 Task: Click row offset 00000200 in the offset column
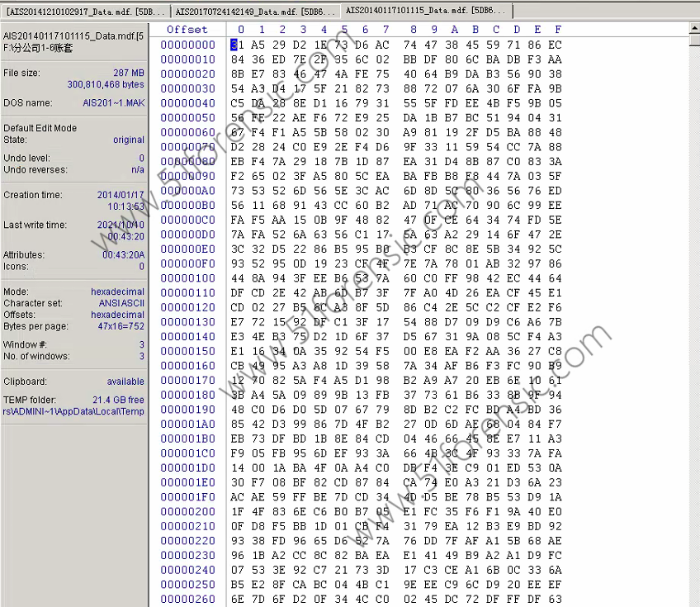(x=187, y=511)
